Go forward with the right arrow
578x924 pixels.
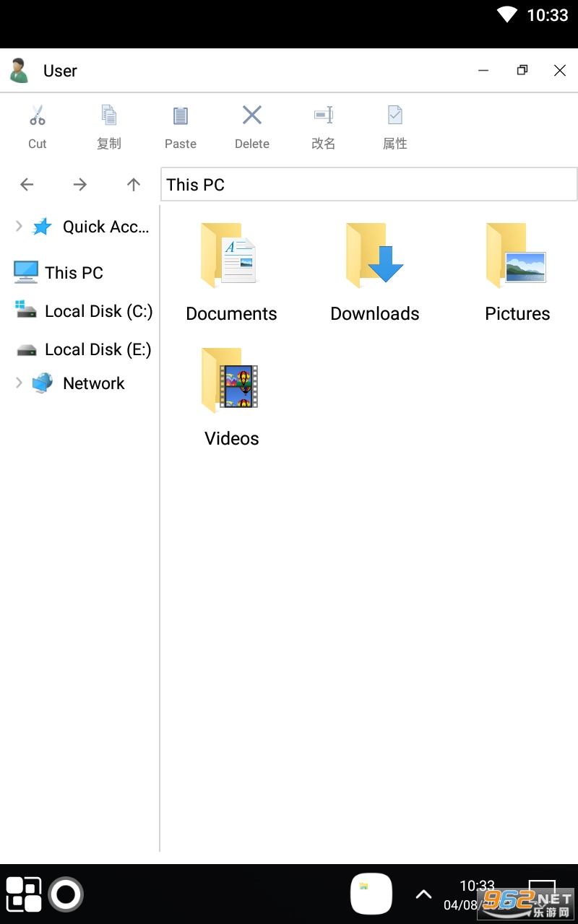(x=79, y=185)
